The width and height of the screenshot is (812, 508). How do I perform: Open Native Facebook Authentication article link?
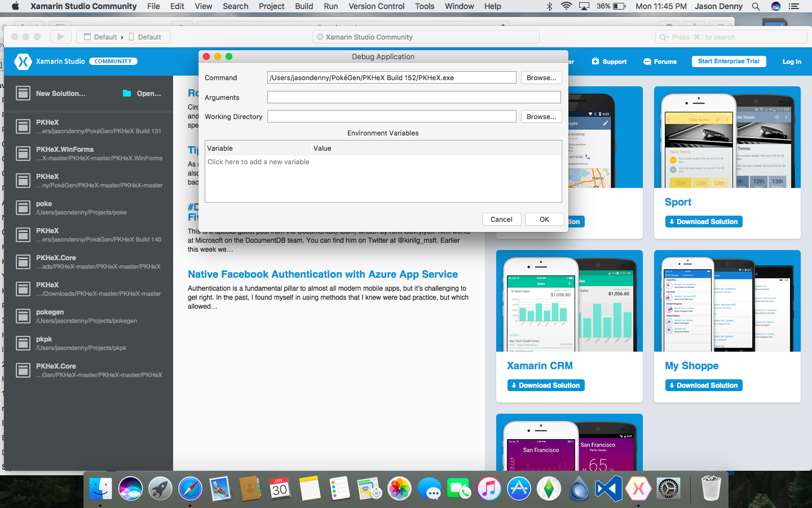(x=323, y=274)
